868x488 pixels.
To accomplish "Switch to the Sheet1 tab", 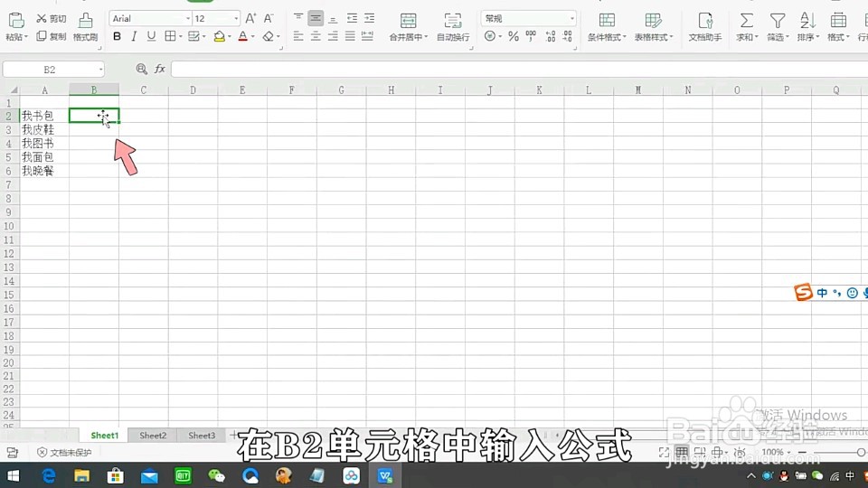I will click(105, 436).
